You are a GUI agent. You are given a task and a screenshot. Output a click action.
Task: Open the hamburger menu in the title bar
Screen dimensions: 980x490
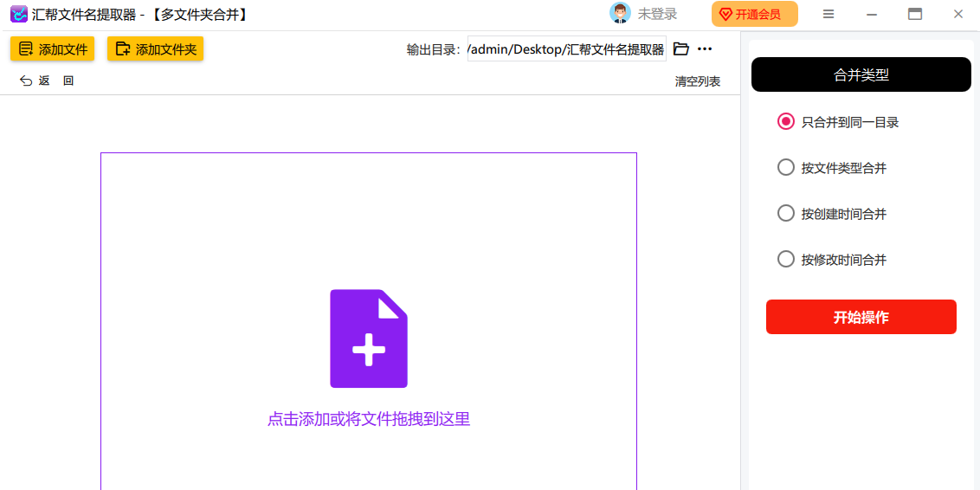828,14
